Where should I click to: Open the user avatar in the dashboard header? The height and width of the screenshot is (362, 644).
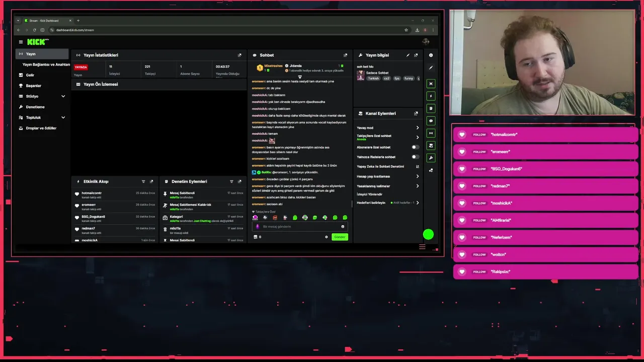coord(426,42)
